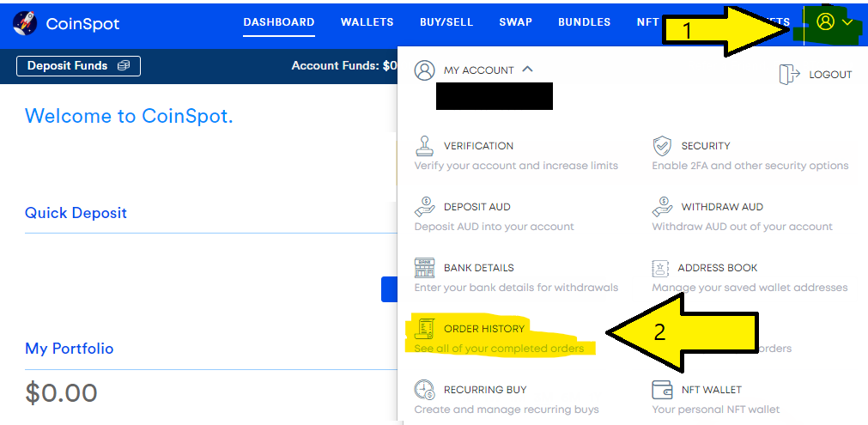Open the Verification menu item
This screenshot has width=868, height=425.
coord(478,146)
